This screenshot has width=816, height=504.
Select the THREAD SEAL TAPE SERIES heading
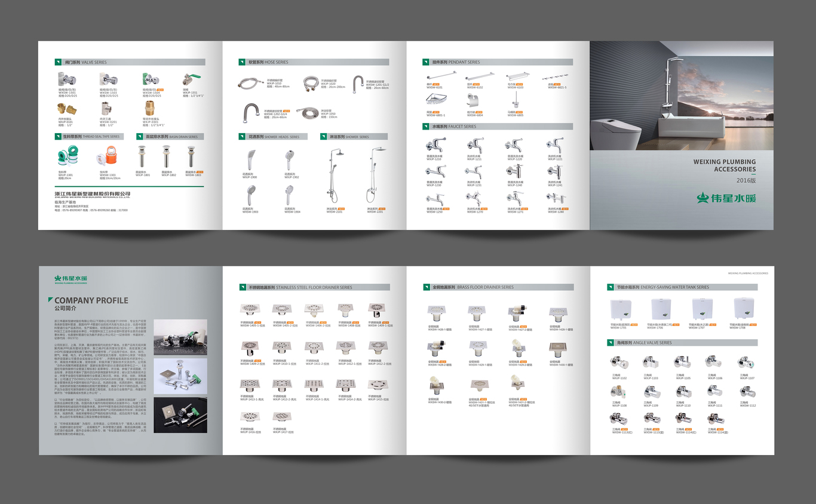point(101,137)
